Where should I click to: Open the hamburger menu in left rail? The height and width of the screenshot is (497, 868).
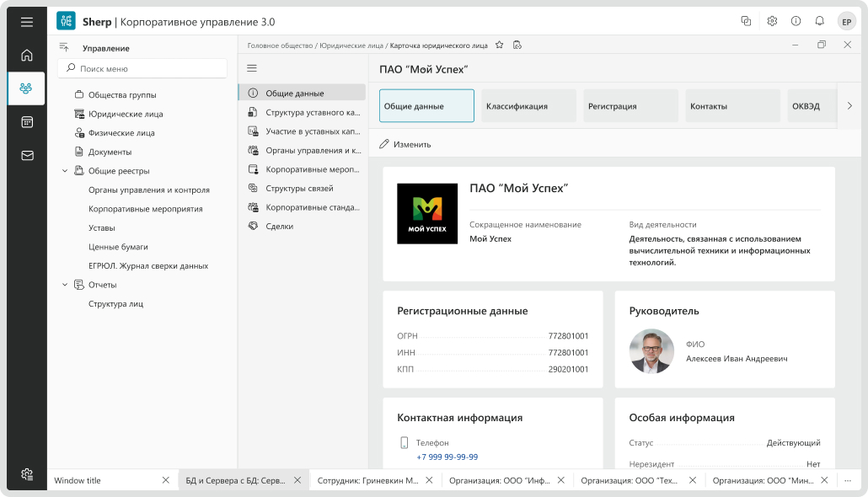(x=27, y=22)
